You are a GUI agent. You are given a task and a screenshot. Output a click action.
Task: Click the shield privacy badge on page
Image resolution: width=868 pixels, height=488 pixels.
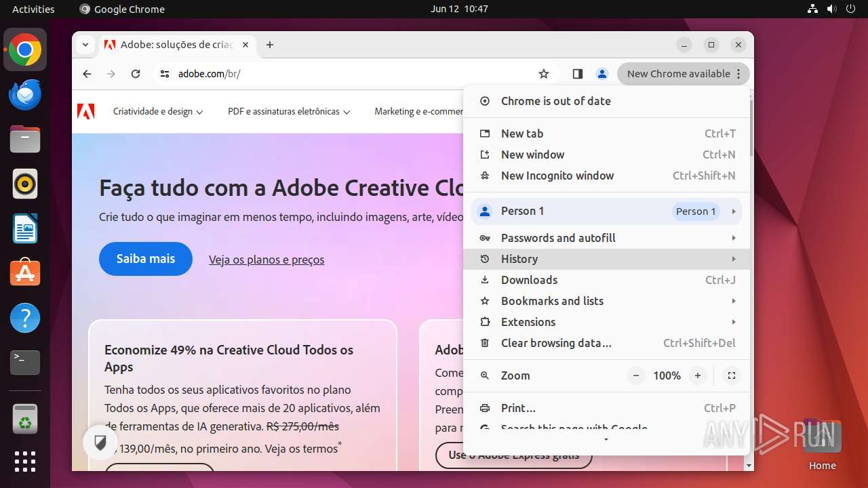[x=100, y=443]
